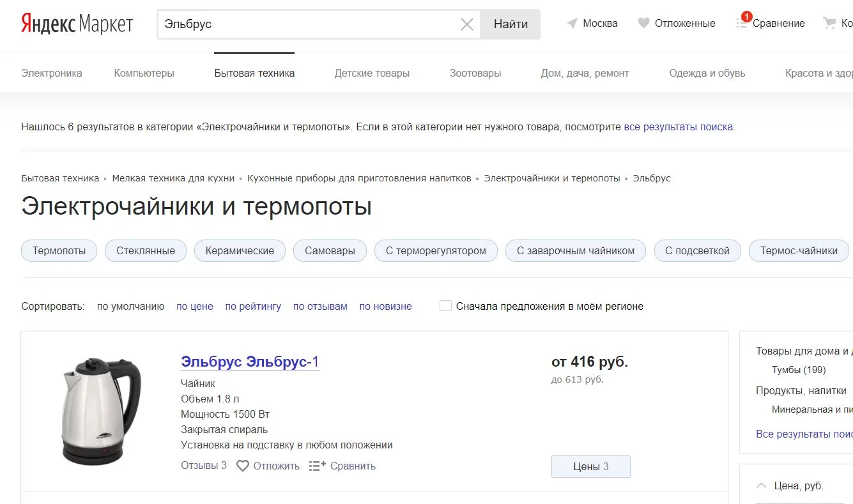Sort results по новизне
The height and width of the screenshot is (504, 853).
[x=386, y=306]
